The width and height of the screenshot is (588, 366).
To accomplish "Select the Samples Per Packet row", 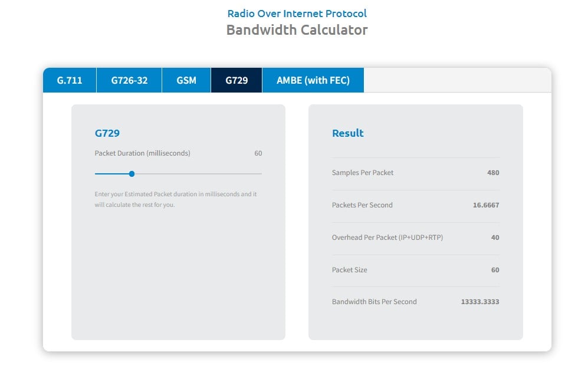I will 415,173.
